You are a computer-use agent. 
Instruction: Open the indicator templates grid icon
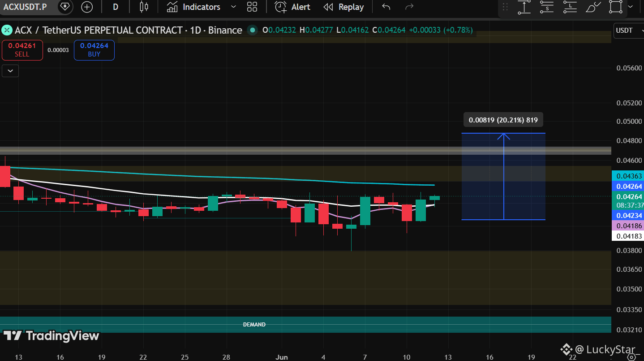click(252, 7)
